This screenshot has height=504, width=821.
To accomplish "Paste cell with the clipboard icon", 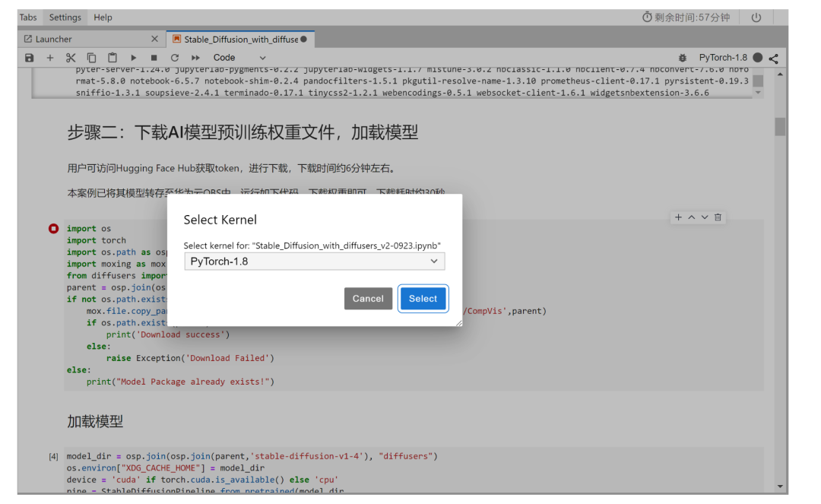I will (112, 58).
